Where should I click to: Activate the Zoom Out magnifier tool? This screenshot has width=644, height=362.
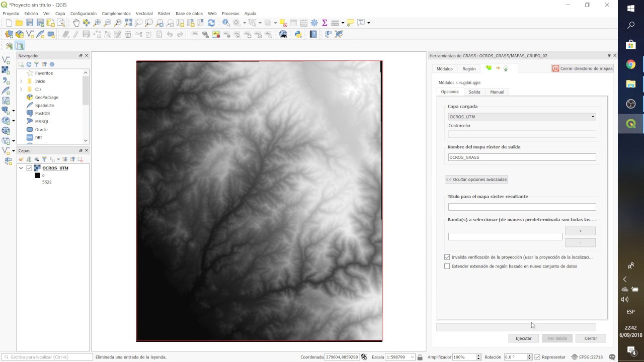(108, 23)
